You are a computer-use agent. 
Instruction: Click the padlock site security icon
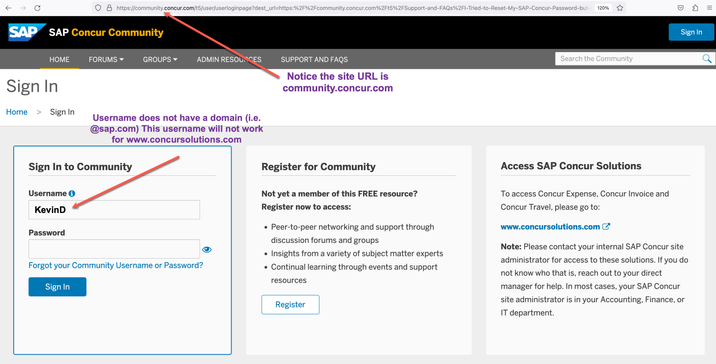(x=109, y=8)
